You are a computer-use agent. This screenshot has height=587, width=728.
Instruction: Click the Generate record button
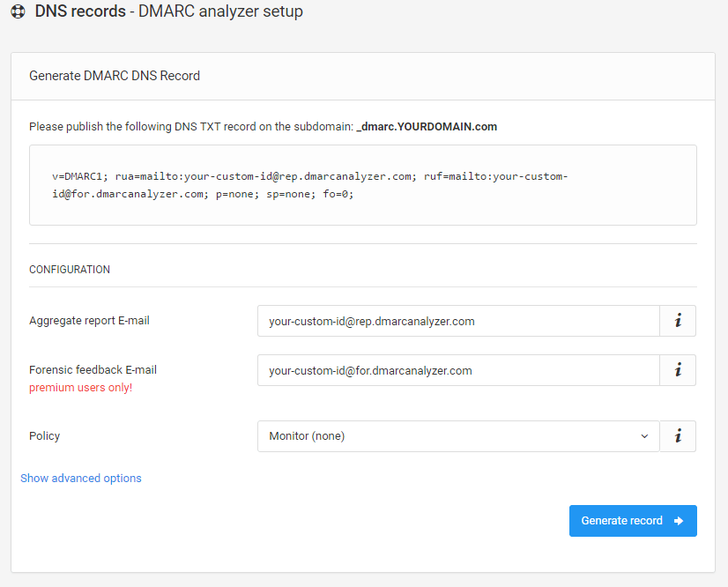pyautogui.click(x=633, y=521)
